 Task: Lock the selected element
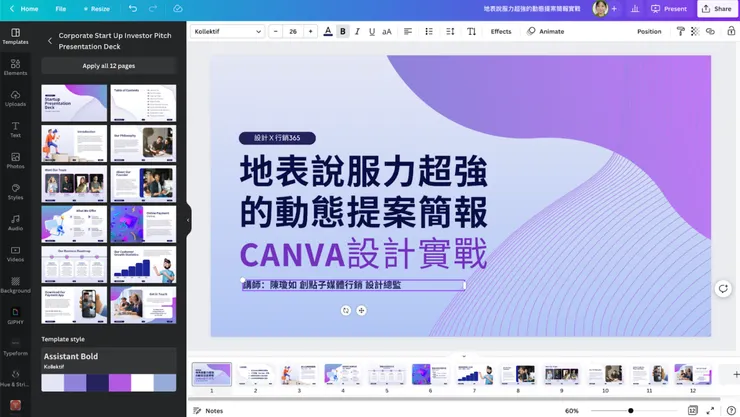(731, 32)
